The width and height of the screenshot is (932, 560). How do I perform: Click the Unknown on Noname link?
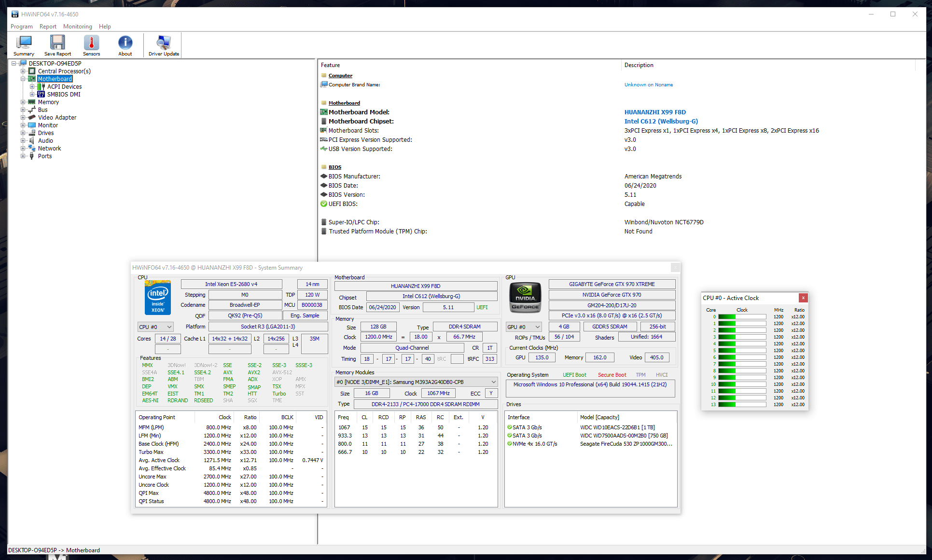(648, 84)
